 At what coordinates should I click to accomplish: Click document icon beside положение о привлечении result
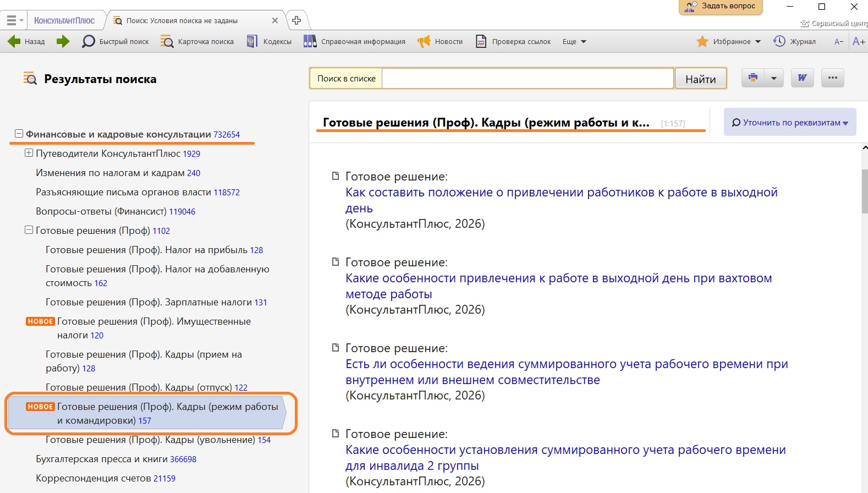tap(335, 176)
